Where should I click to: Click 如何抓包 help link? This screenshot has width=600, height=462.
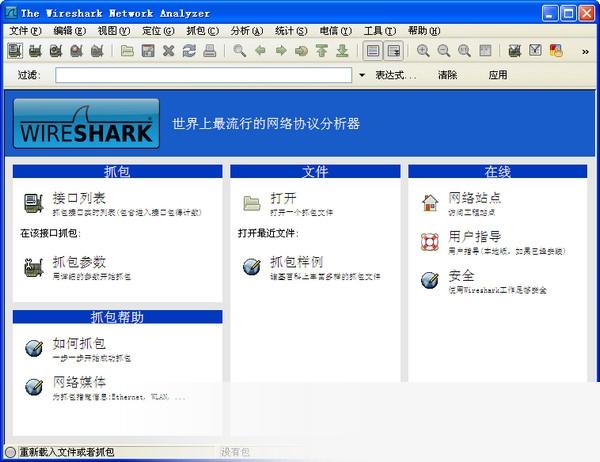(x=79, y=344)
